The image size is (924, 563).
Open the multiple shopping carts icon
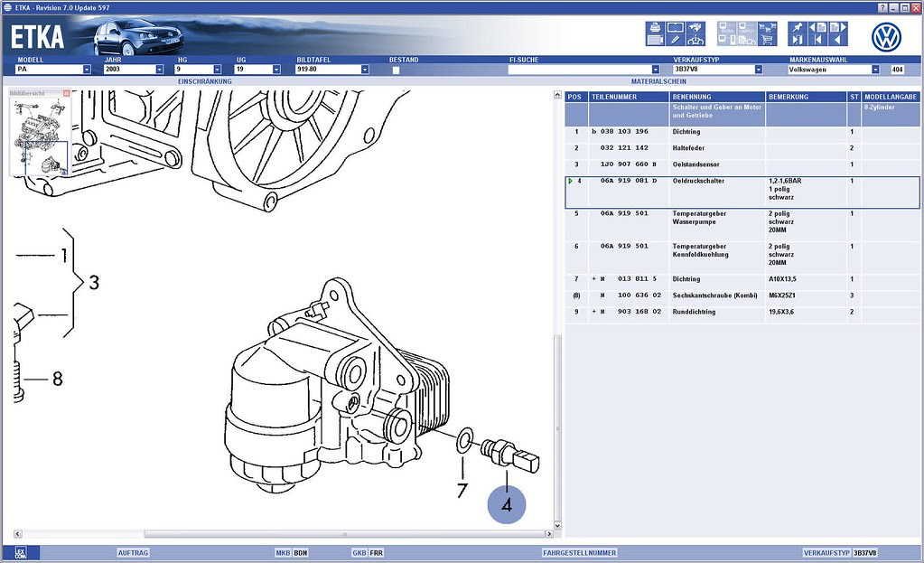click(767, 28)
